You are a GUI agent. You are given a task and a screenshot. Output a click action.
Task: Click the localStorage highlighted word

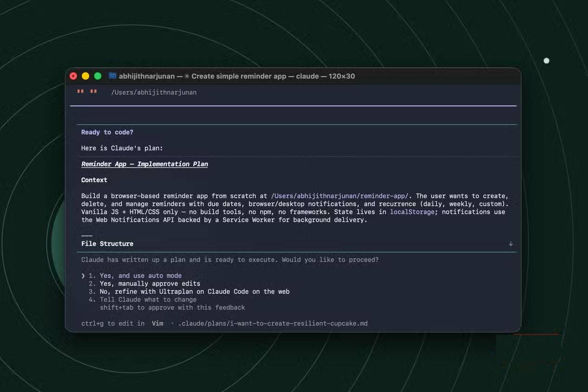pyautogui.click(x=412, y=212)
